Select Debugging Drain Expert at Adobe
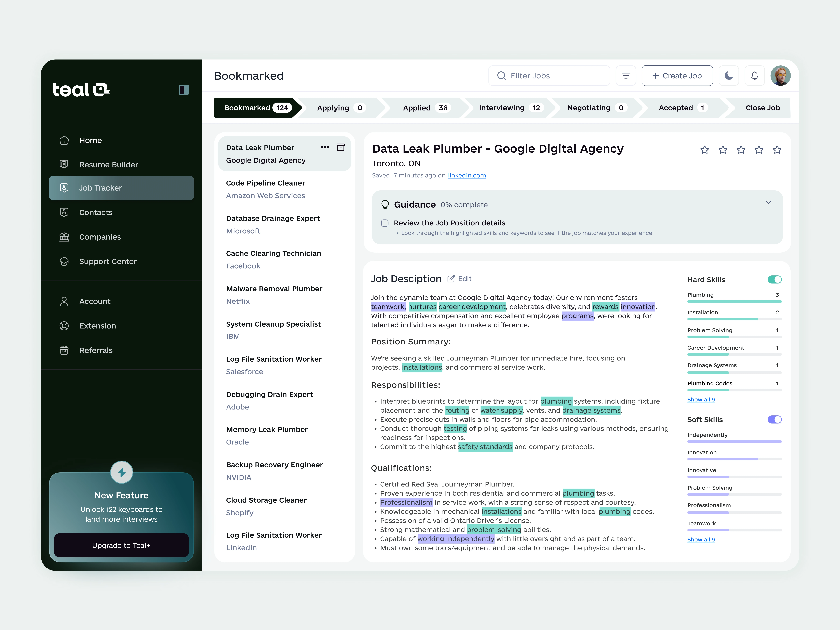 click(x=284, y=401)
